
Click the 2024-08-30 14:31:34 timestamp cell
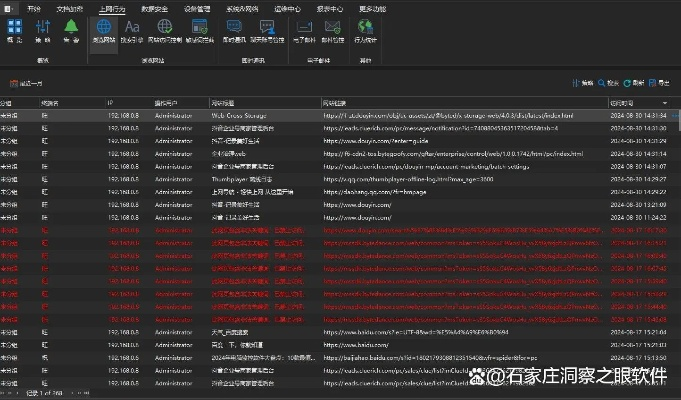click(638, 116)
